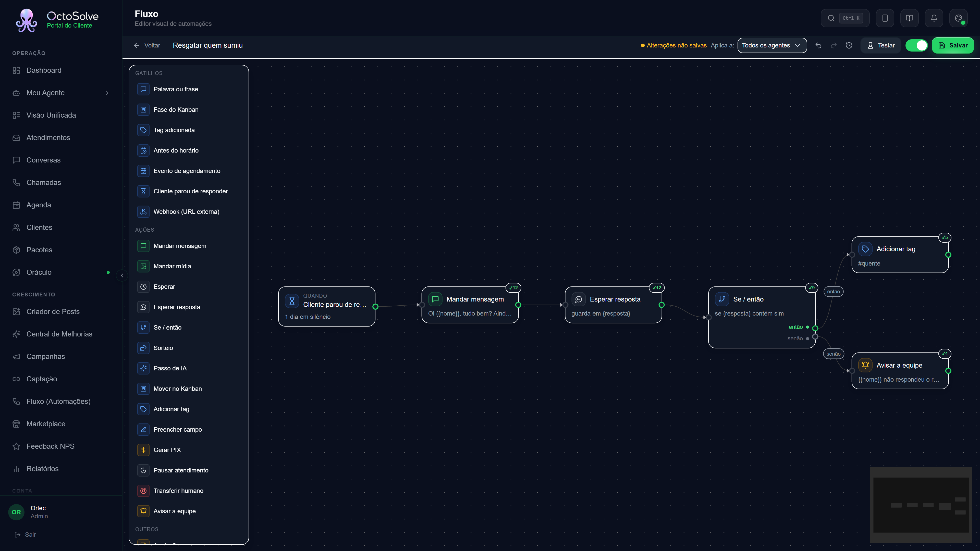The width and height of the screenshot is (980, 551).
Task: Select the Cliente parou de responder trigger
Action: click(x=189, y=191)
